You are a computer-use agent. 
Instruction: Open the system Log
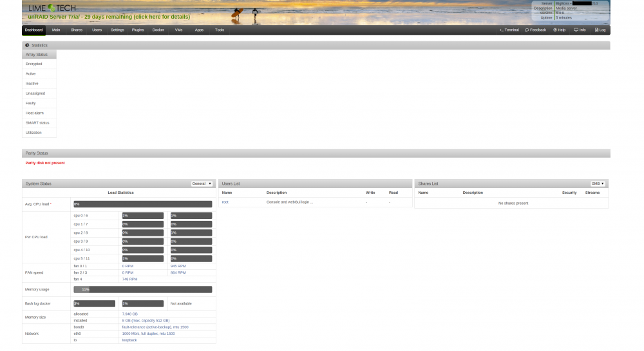600,30
